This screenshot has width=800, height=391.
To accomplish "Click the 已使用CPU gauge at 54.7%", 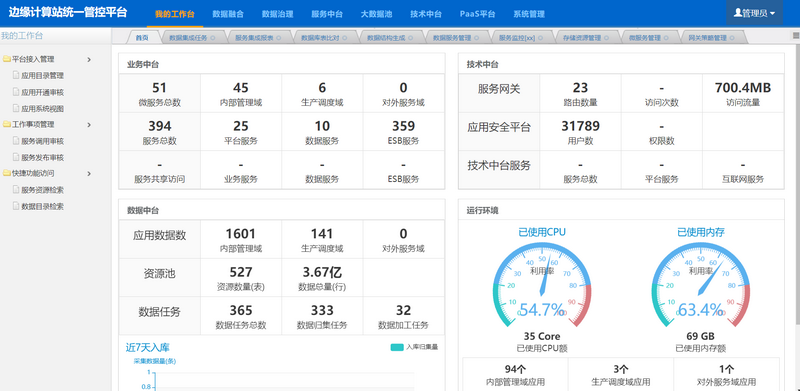I will tap(542, 285).
